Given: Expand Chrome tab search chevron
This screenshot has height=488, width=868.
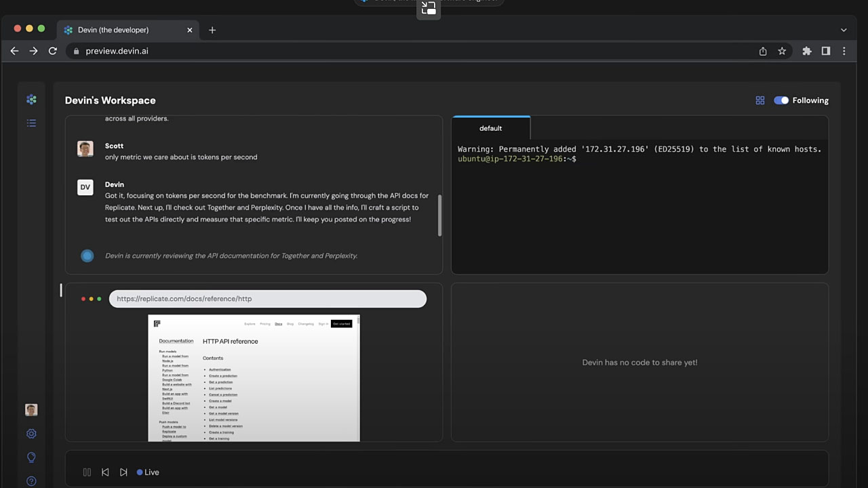Looking at the screenshot, I should click(x=844, y=30).
